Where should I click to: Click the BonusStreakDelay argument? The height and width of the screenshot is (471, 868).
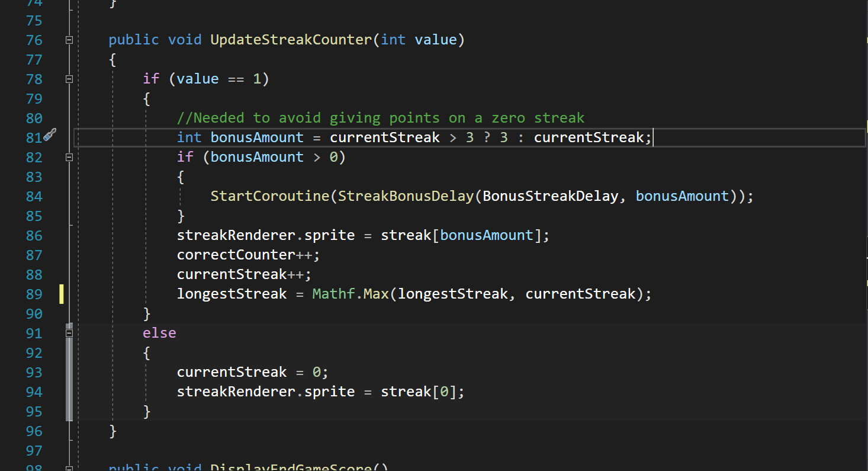click(550, 196)
